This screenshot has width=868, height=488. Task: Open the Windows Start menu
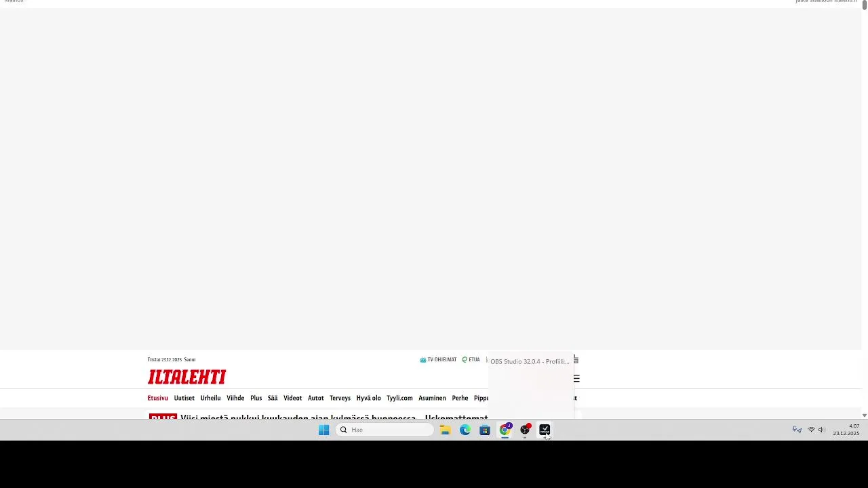(323, 430)
